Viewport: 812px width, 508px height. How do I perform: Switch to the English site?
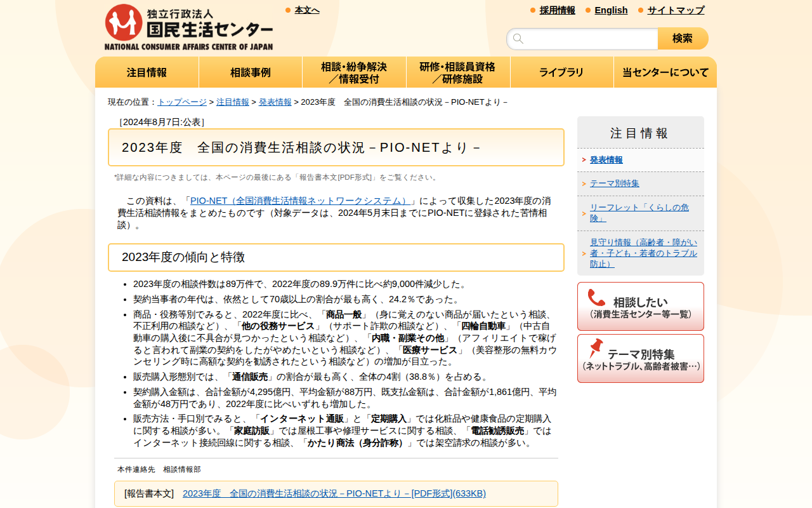point(612,10)
